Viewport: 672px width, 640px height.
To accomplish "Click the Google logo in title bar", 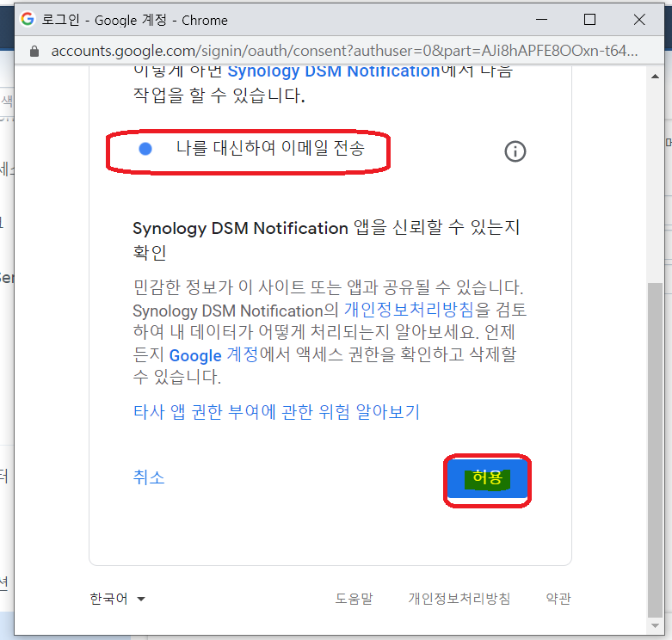I will (28, 19).
